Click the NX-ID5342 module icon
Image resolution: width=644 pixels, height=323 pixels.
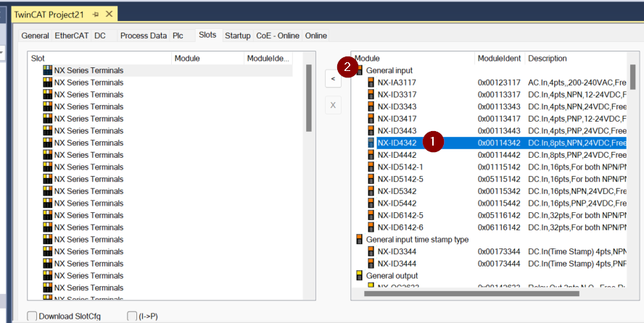(371, 191)
